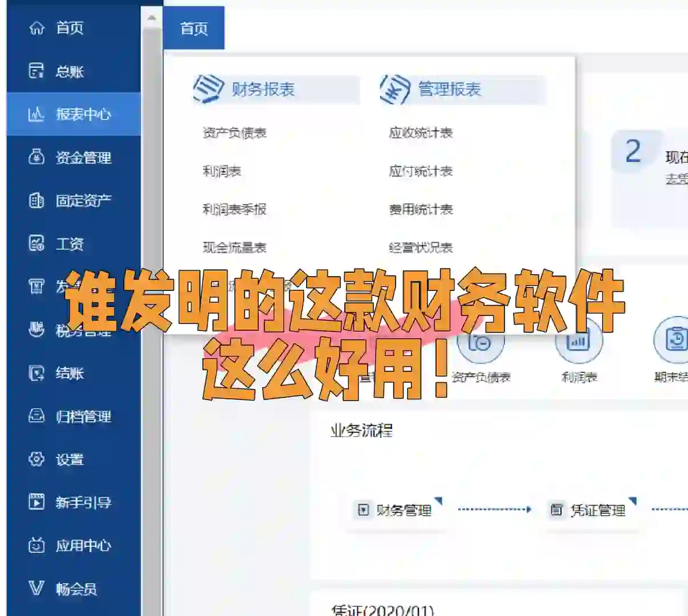Switch to the 首页 tab
This screenshot has height=616, width=688.
point(194,27)
